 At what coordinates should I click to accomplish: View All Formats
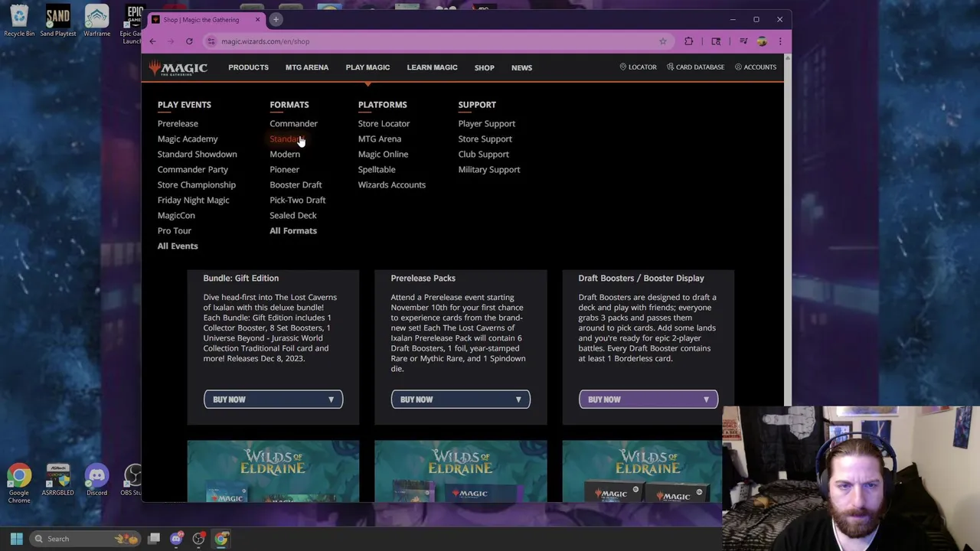[x=292, y=230]
